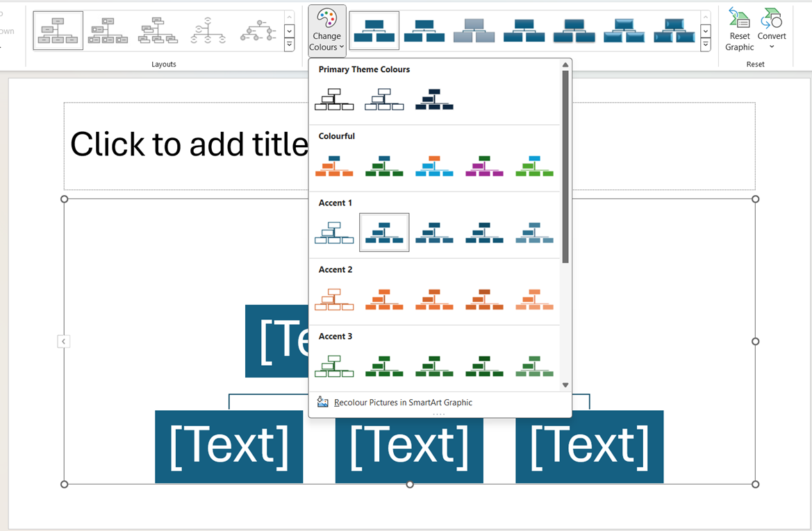This screenshot has width=812, height=531.
Task: Select first Organisation Chart layout thumbnail
Action: 58,31
